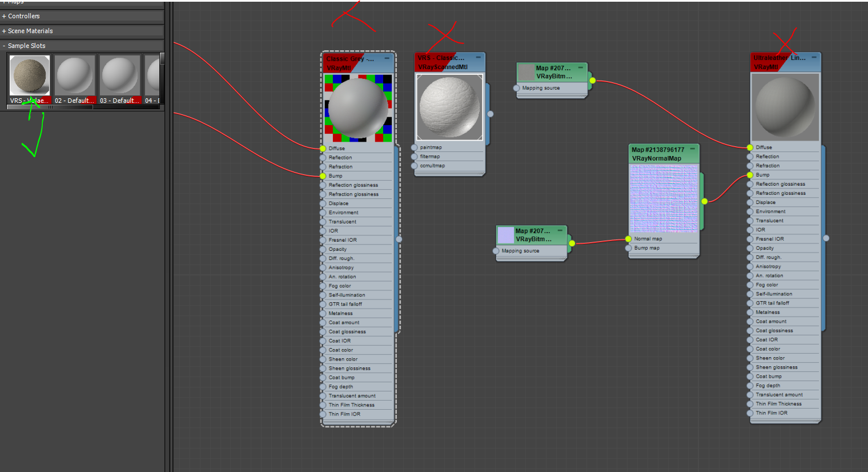Expand the Controllers rollout
This screenshot has height=472, width=868.
click(82, 16)
